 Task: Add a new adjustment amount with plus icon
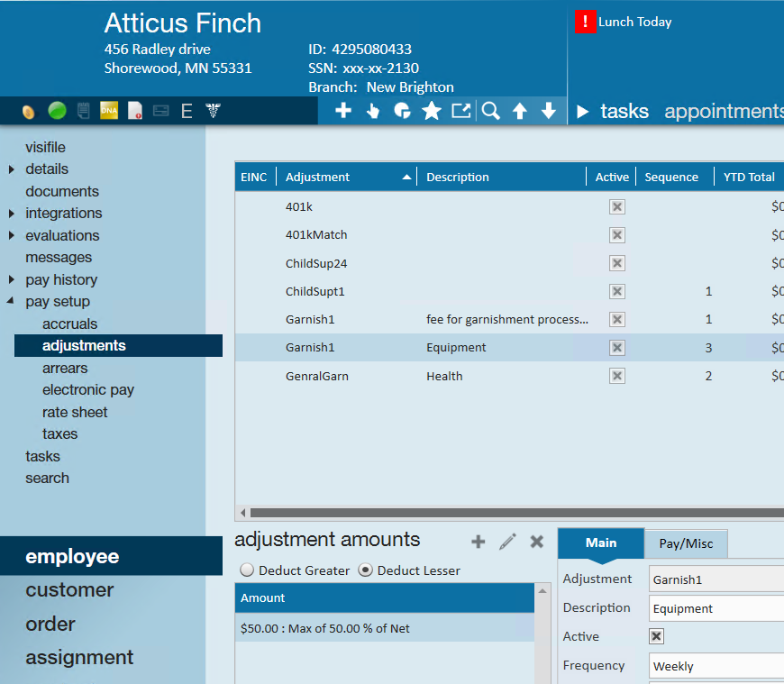[478, 542]
